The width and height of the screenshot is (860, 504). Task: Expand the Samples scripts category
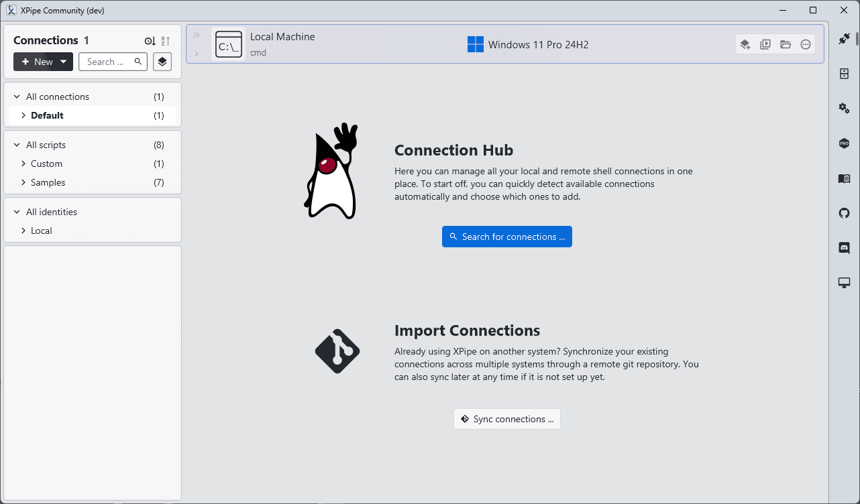pos(23,182)
